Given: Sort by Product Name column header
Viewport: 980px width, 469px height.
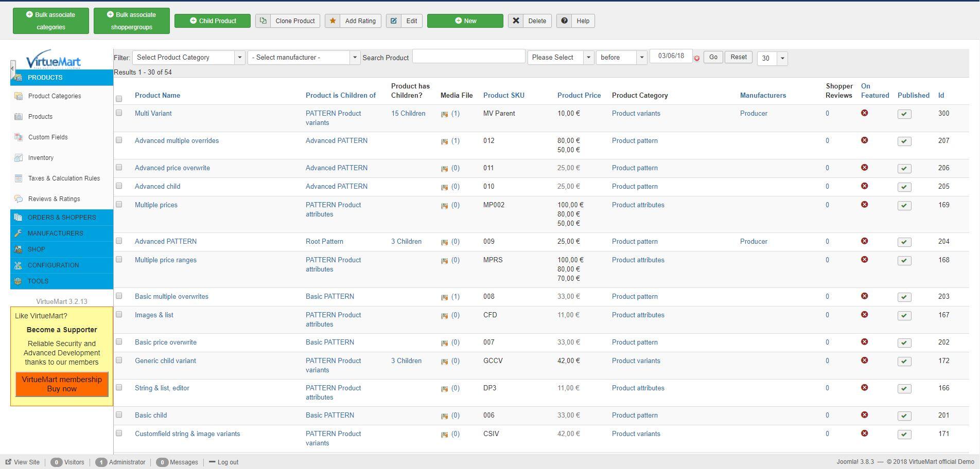Looking at the screenshot, I should point(157,95).
